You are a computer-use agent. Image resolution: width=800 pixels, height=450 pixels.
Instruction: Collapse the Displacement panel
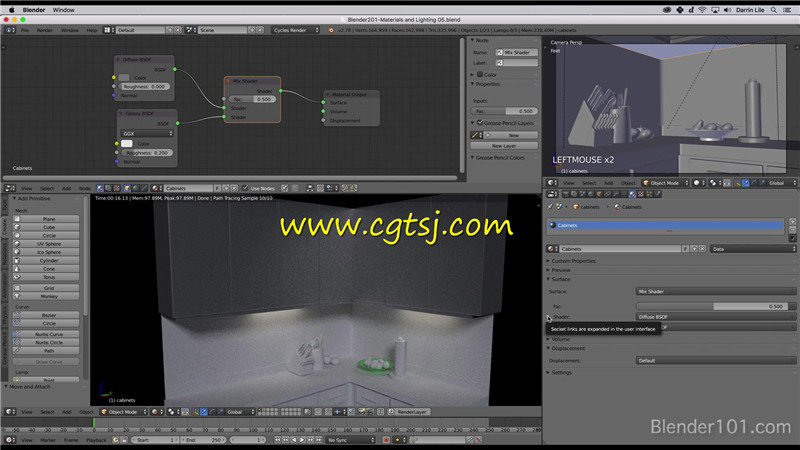(567, 348)
